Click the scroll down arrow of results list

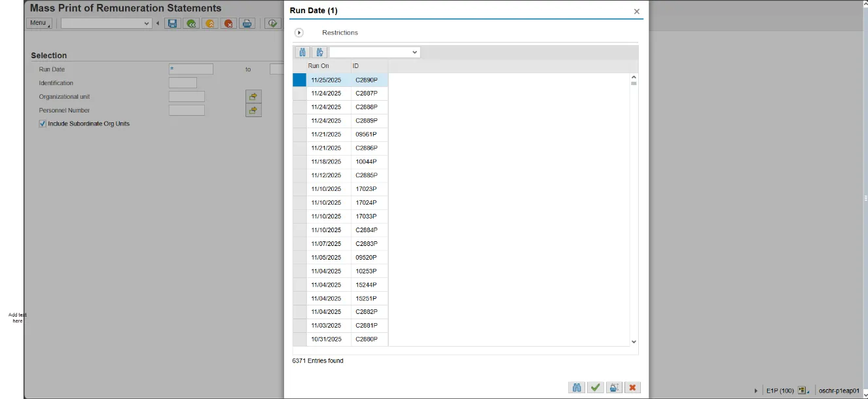click(x=633, y=341)
